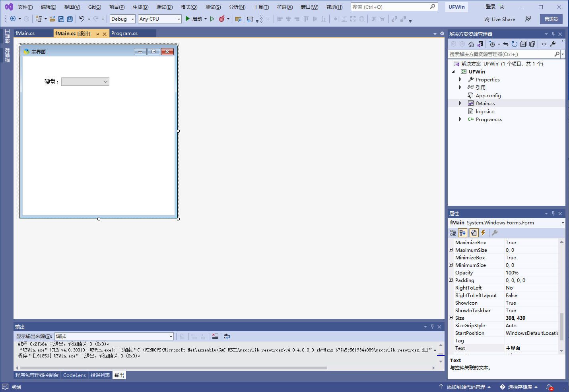This screenshot has width=569, height=392.
Task: Switch to the fMain.cs code tab
Action: (25, 33)
